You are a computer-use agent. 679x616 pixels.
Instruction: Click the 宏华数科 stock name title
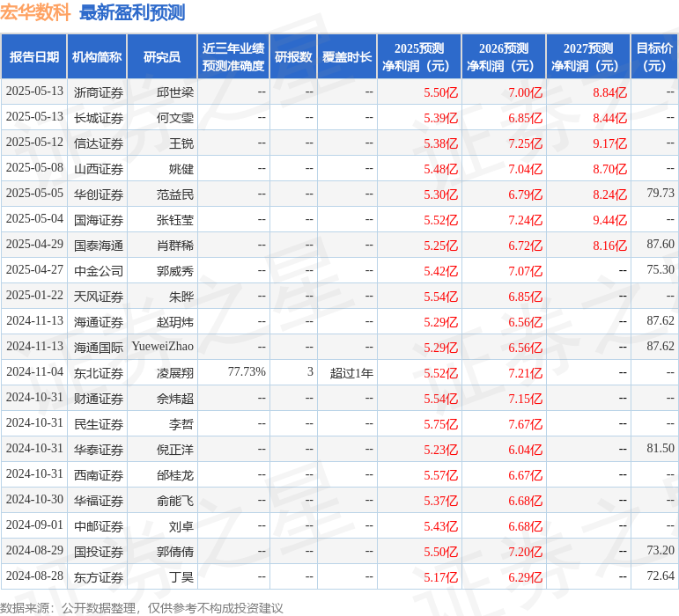tap(35, 12)
